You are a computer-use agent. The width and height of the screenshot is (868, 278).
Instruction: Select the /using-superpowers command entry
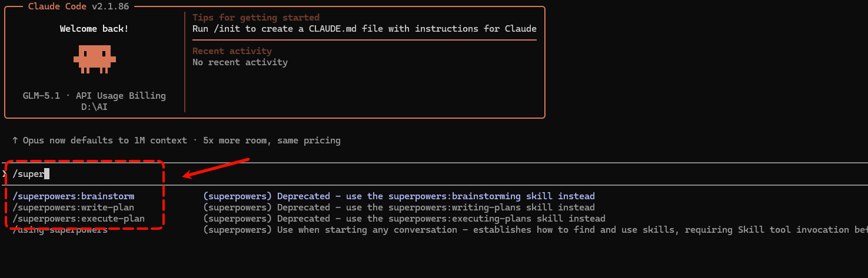click(x=60, y=230)
